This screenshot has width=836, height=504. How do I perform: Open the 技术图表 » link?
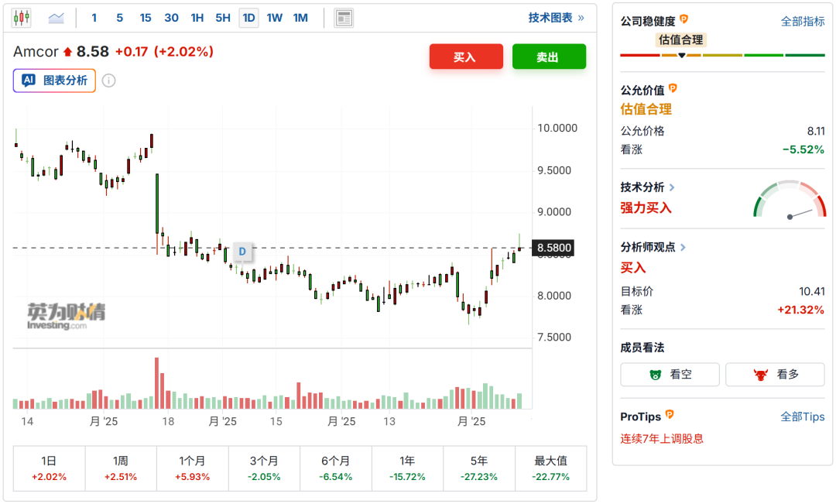[556, 18]
